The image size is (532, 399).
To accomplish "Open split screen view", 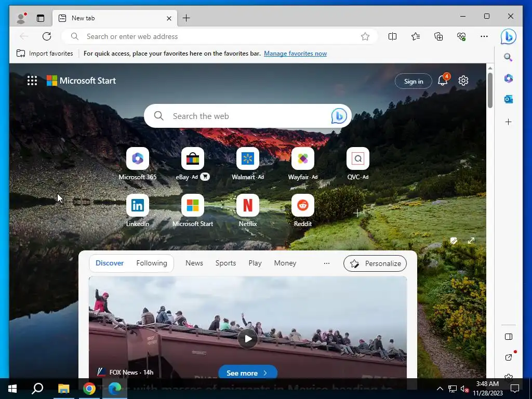I will (x=392, y=36).
